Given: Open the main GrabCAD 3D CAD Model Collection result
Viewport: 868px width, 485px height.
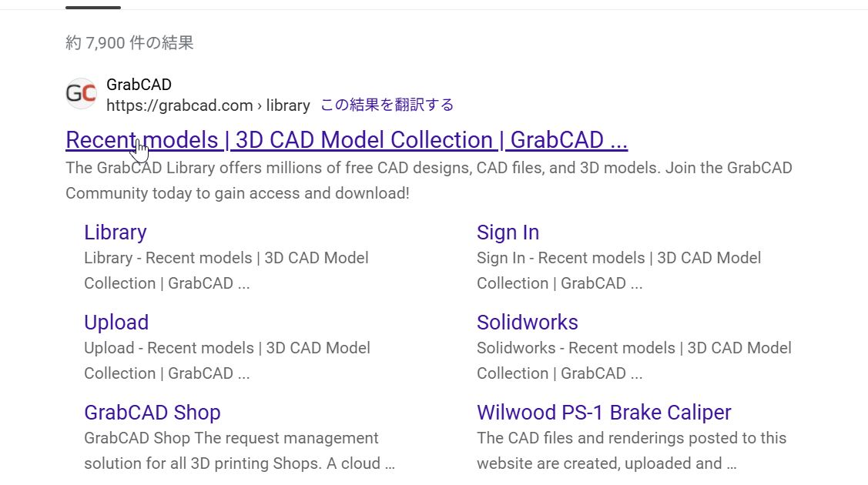Looking at the screenshot, I should 347,140.
